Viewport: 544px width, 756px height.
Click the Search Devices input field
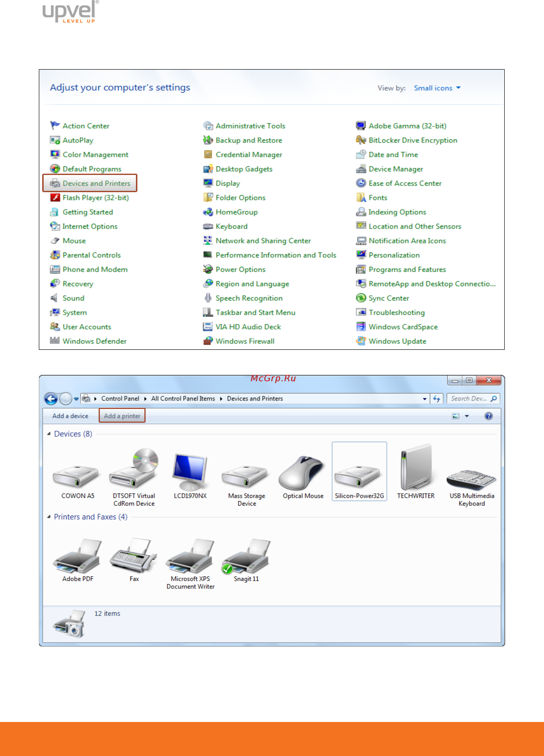coord(473,399)
